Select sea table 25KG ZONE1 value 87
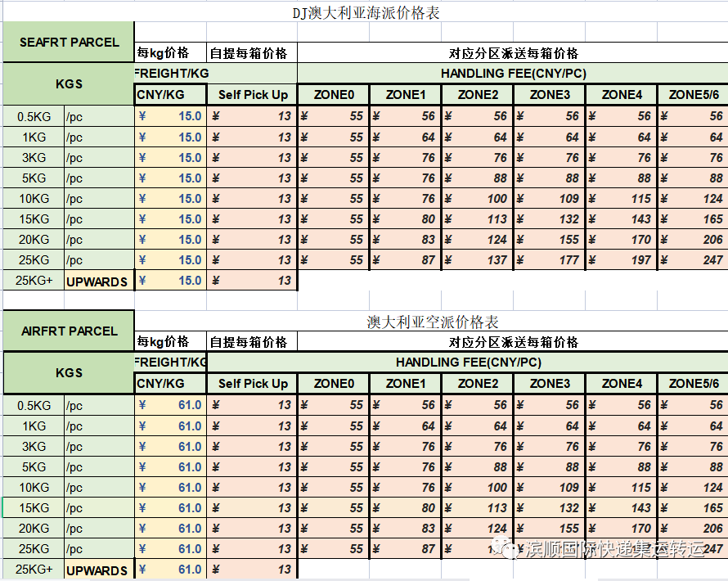Viewport: 728px width, 581px height. coord(406,259)
